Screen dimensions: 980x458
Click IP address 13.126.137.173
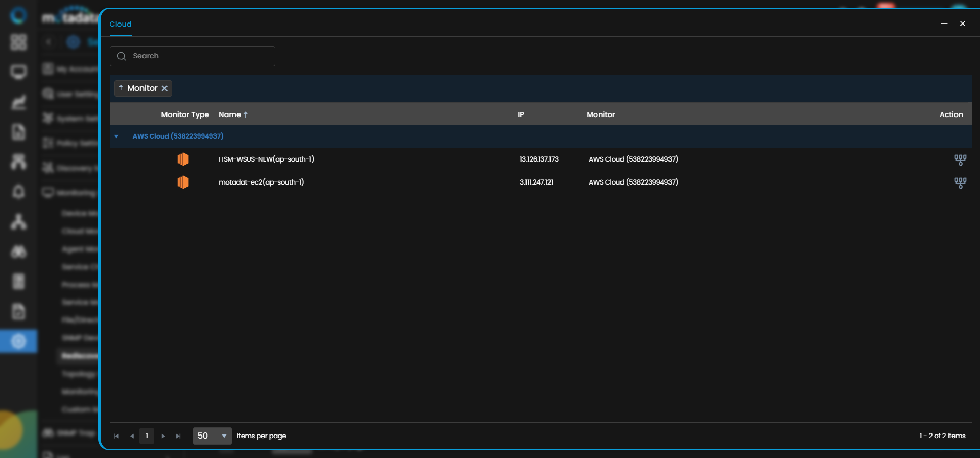pyautogui.click(x=539, y=159)
